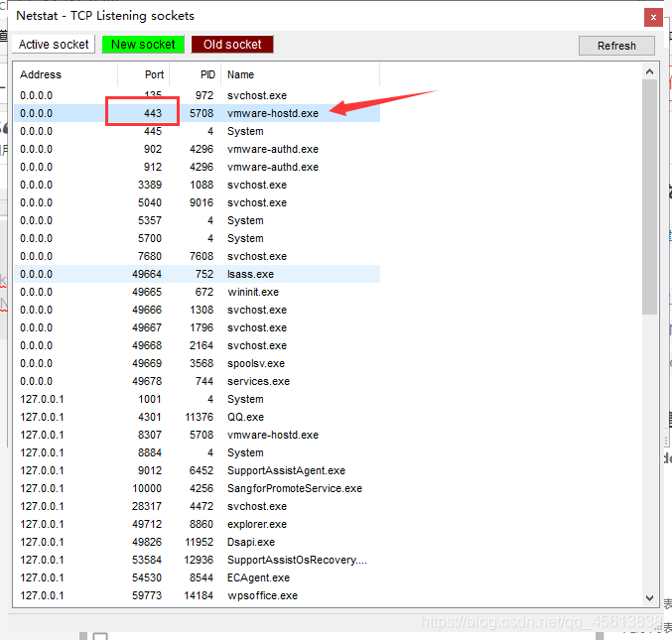Click PID 11376 in the QQ.exe row
Image resolution: width=672 pixels, height=640 pixels.
click(x=199, y=417)
